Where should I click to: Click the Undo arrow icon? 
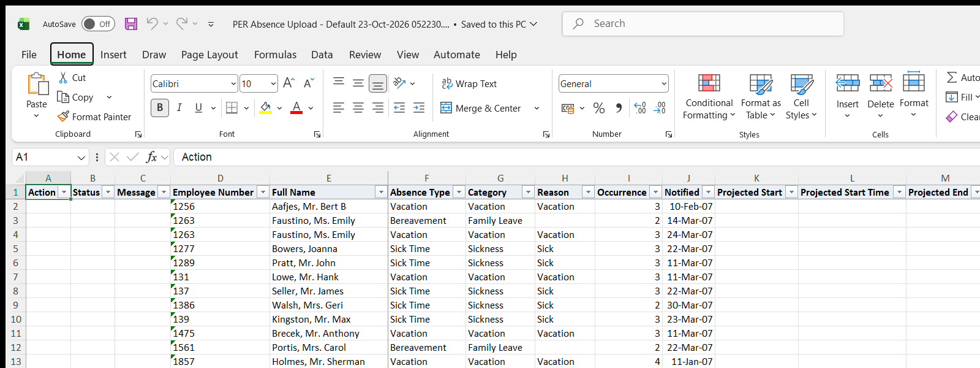(x=152, y=23)
